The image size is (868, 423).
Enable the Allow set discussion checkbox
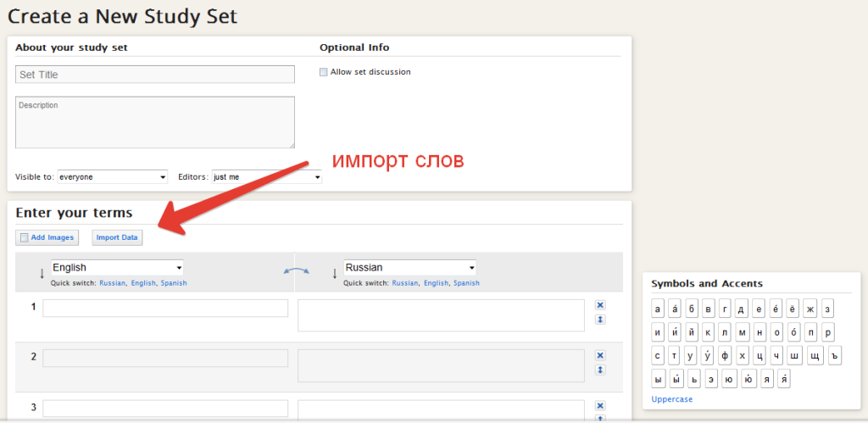323,72
